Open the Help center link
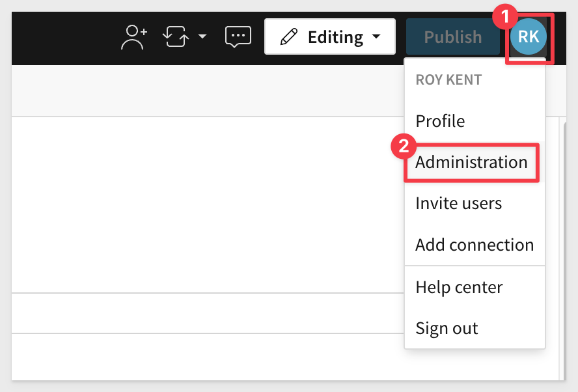The width and height of the screenshot is (578, 392). [x=459, y=287]
